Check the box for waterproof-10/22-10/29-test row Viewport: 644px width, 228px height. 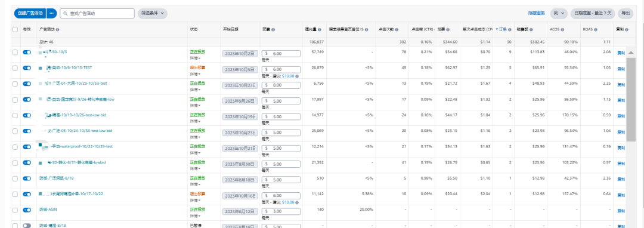tap(15, 147)
